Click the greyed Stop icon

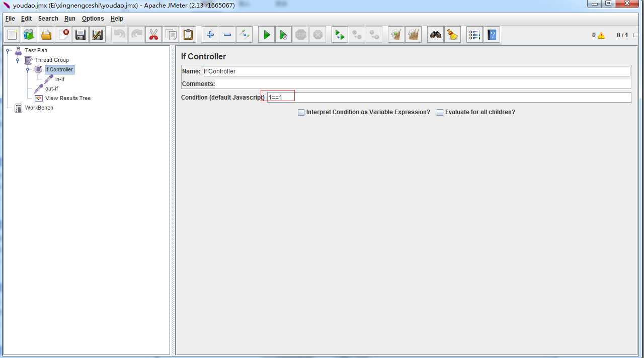301,35
